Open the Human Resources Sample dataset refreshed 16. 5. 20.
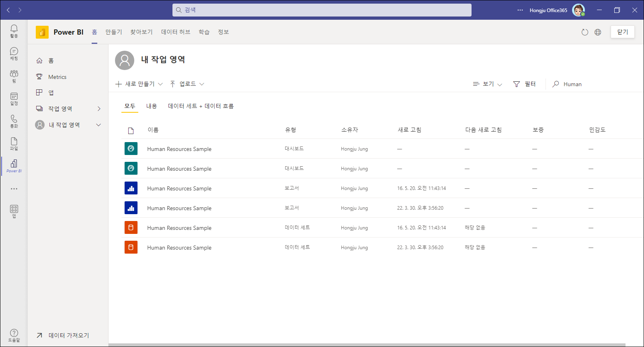Viewport: 644px width, 347px height. pos(179,228)
